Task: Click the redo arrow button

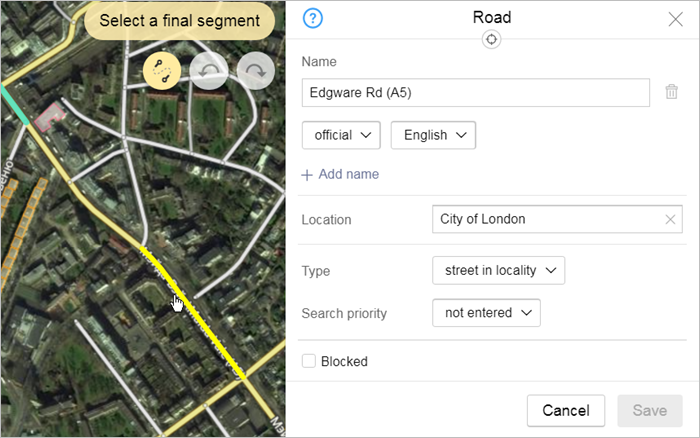Action: coord(256,71)
